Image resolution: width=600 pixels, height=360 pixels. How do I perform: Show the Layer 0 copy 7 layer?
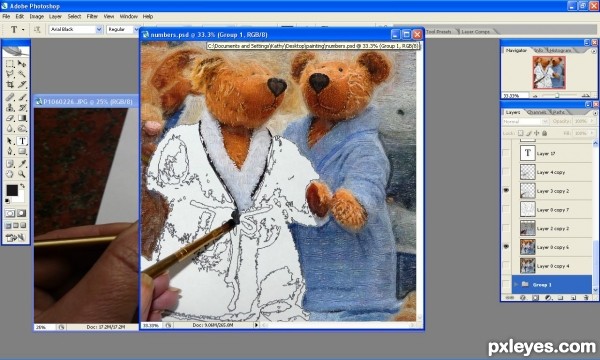[506, 209]
